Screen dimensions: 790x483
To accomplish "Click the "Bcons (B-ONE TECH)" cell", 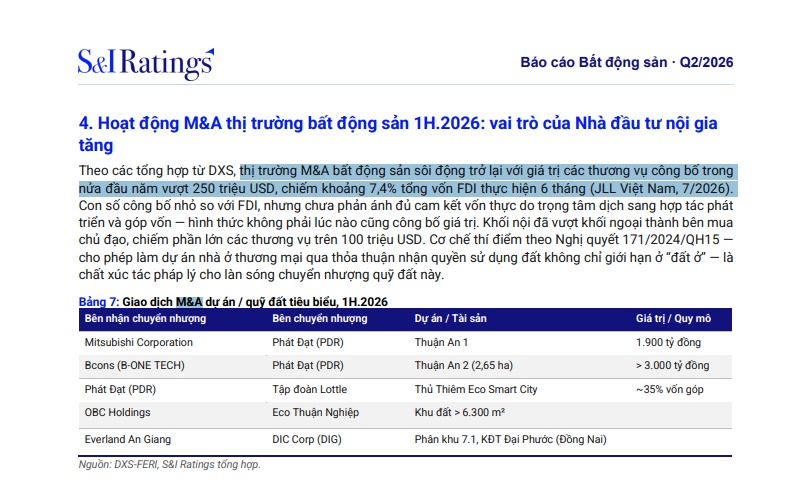I will coord(135,366).
